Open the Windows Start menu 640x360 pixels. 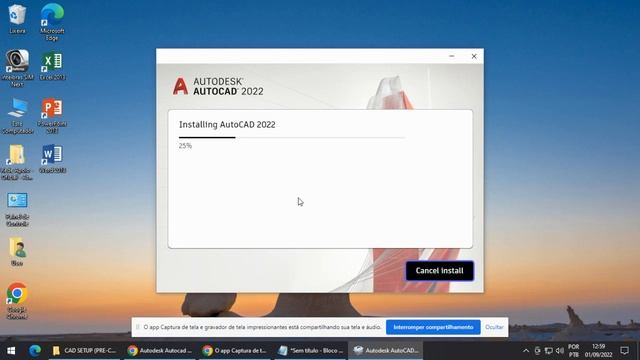pyautogui.click(x=11, y=350)
